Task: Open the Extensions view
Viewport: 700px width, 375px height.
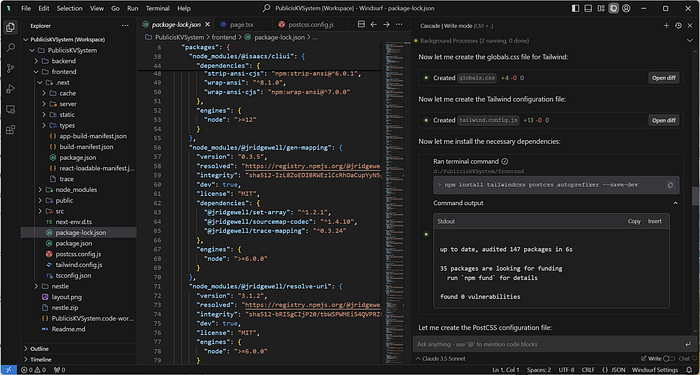Action: click(x=10, y=130)
